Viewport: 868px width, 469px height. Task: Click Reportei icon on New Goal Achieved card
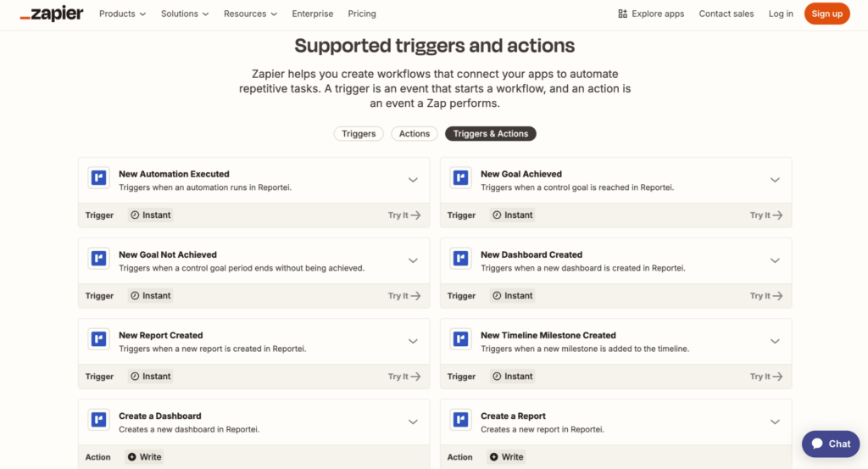460,178
